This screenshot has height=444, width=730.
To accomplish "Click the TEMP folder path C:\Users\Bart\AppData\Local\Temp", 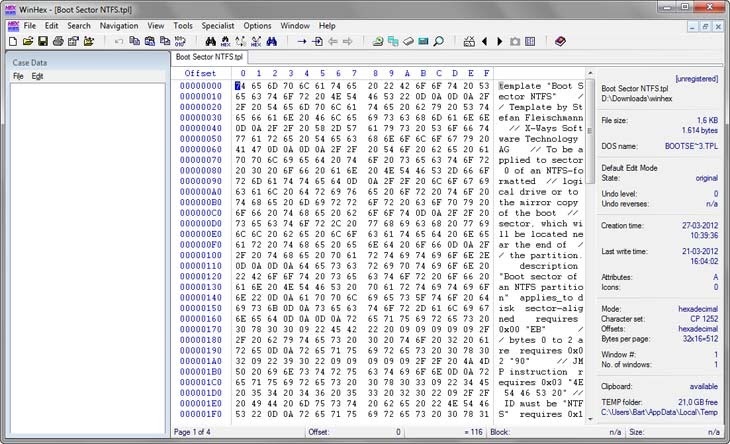I will click(659, 412).
